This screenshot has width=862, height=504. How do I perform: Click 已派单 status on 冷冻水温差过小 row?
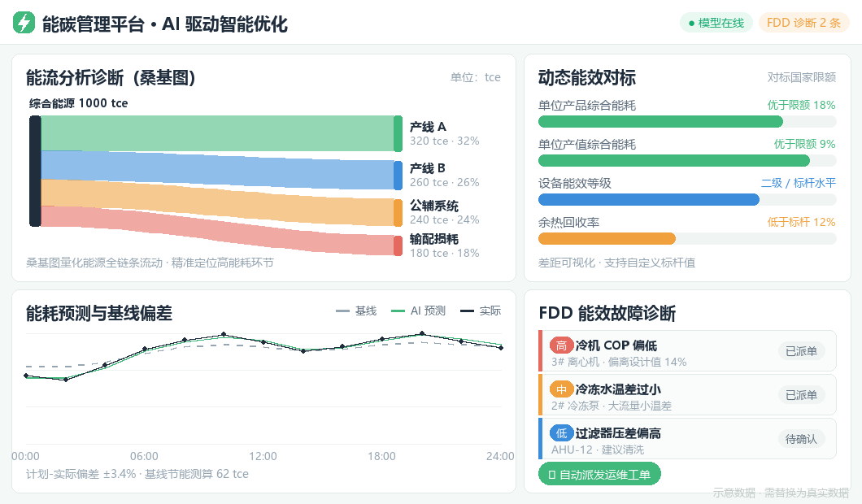[801, 395]
